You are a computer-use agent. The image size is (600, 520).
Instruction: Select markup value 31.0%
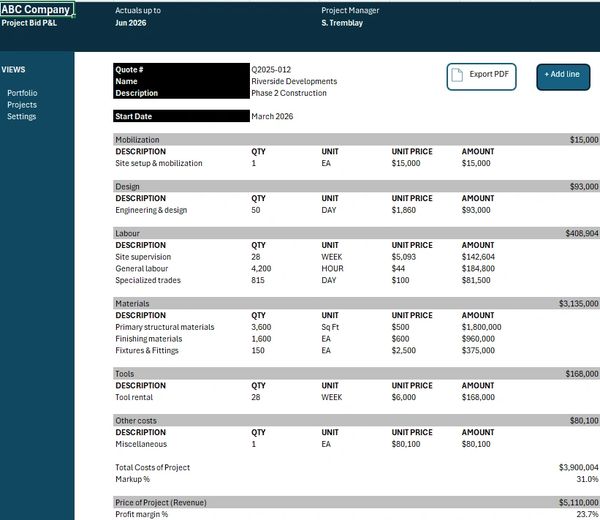[587, 479]
